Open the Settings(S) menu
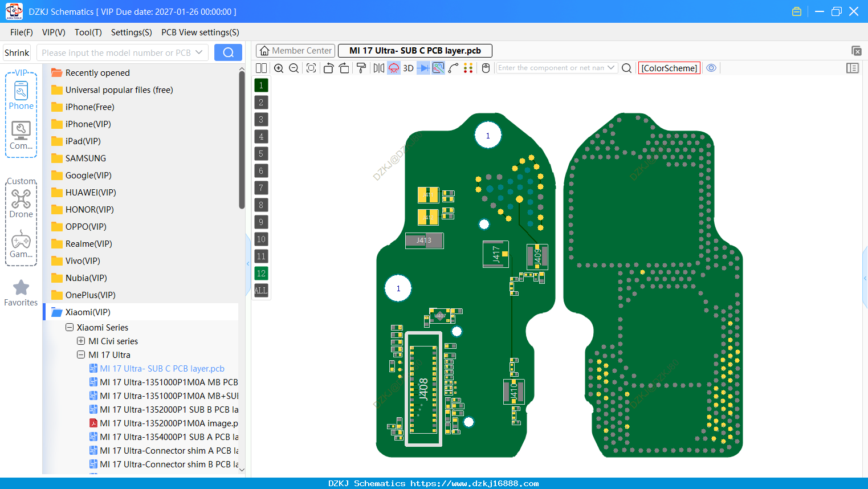 [x=132, y=32]
